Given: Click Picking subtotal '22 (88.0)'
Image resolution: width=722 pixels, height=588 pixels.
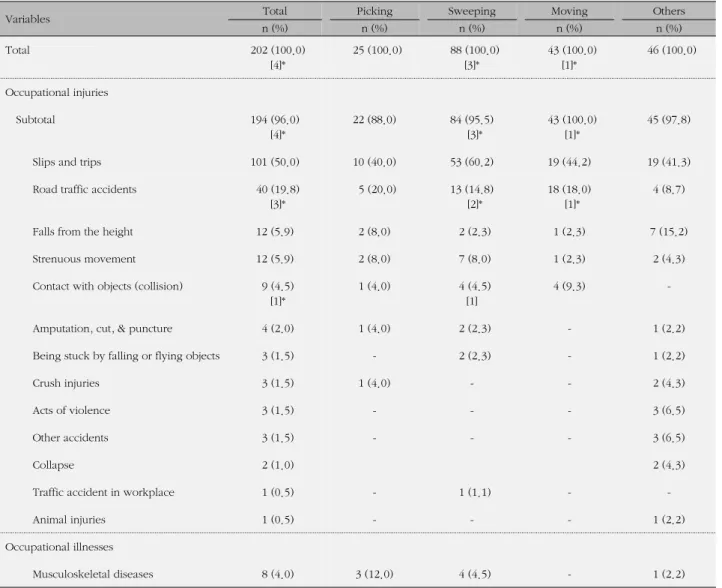Looking at the screenshot, I should point(374,120).
